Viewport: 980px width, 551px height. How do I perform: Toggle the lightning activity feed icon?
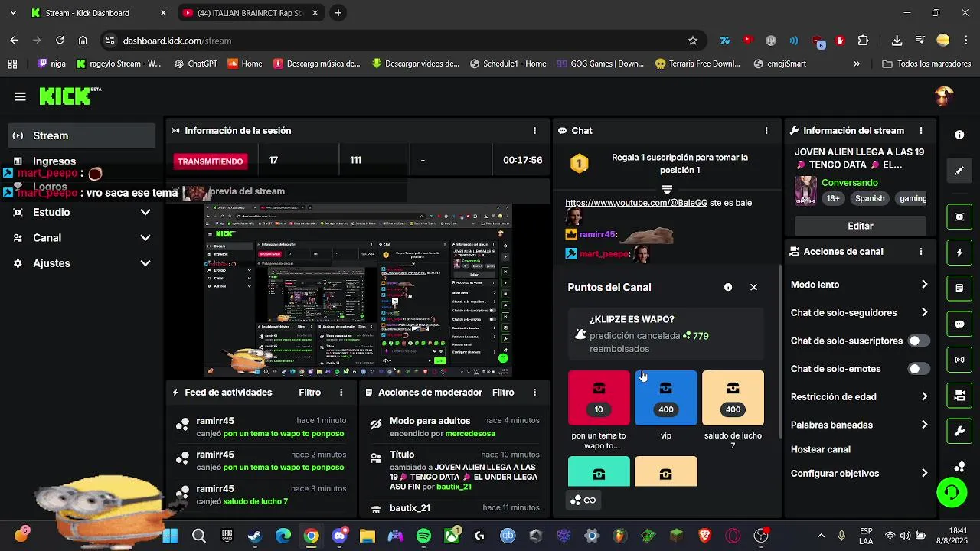(959, 253)
